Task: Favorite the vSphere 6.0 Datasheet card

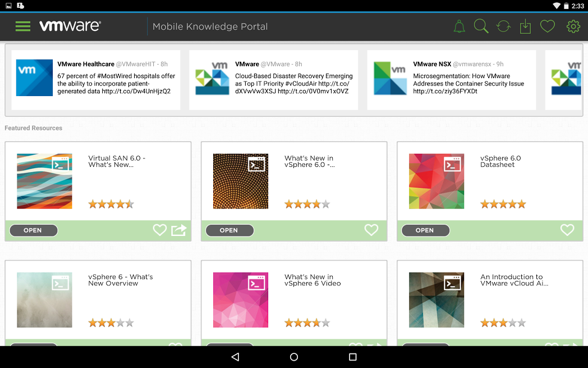Action: point(567,230)
